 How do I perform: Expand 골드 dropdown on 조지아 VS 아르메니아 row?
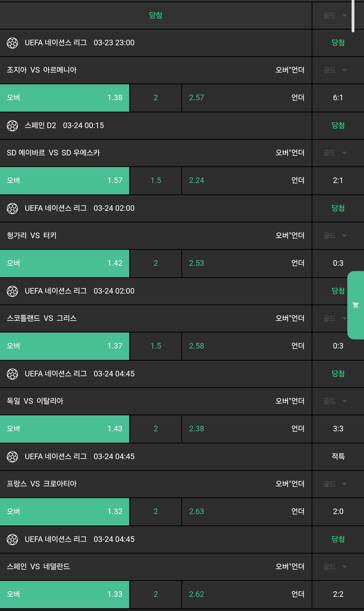335,70
